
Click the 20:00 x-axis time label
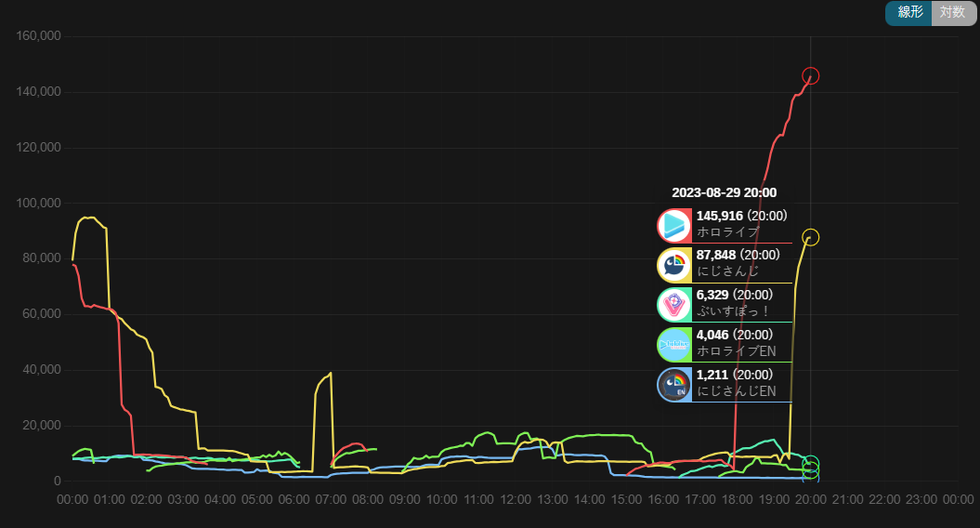811,500
